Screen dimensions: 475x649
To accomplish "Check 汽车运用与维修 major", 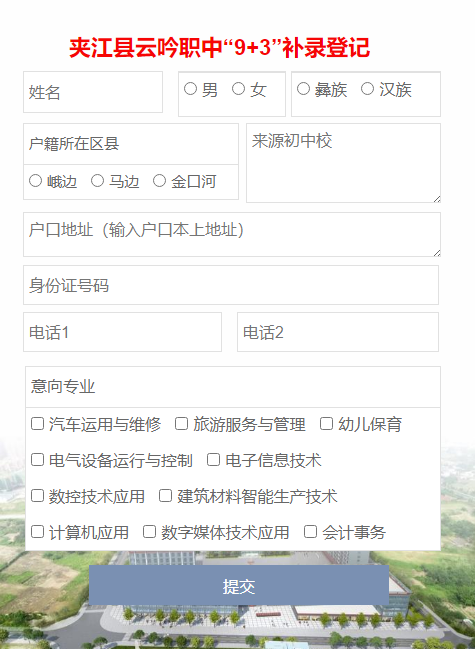I will tap(37, 423).
